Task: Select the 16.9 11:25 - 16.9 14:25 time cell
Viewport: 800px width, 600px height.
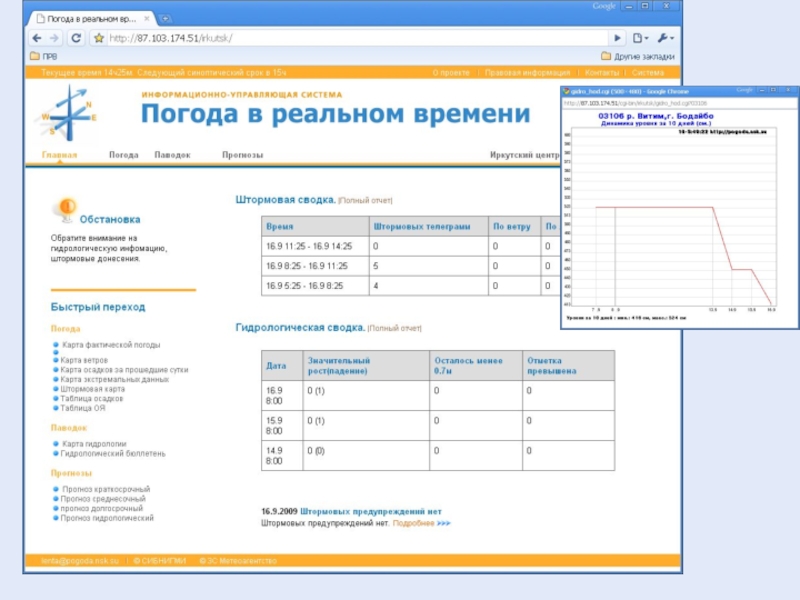Action: point(315,246)
